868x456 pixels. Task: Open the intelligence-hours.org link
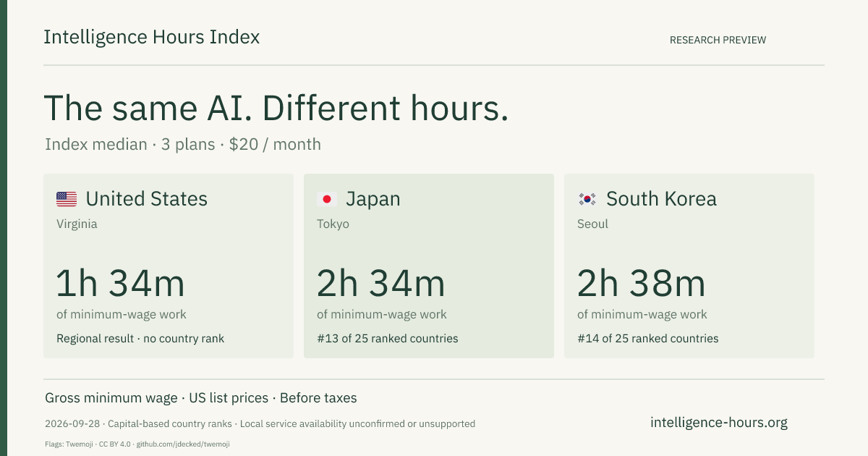point(719,423)
